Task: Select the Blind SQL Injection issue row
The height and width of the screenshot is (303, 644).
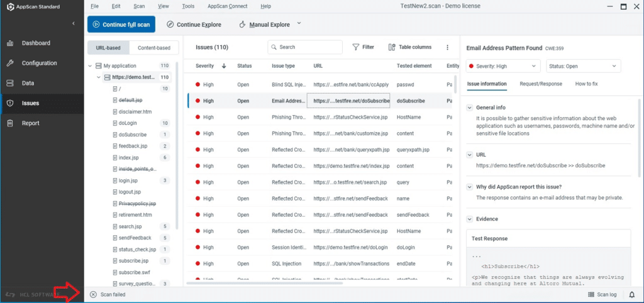Action: pos(319,85)
